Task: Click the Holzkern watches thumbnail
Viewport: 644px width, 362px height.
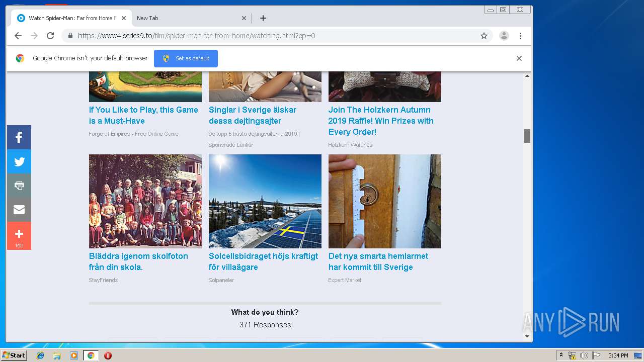Action: tap(385, 86)
